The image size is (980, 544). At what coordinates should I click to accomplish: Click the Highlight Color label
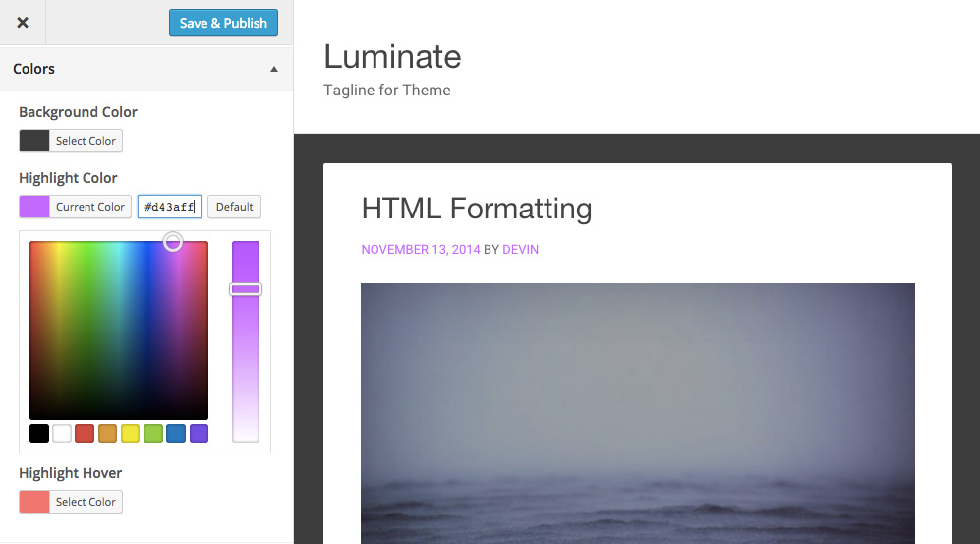click(x=68, y=178)
